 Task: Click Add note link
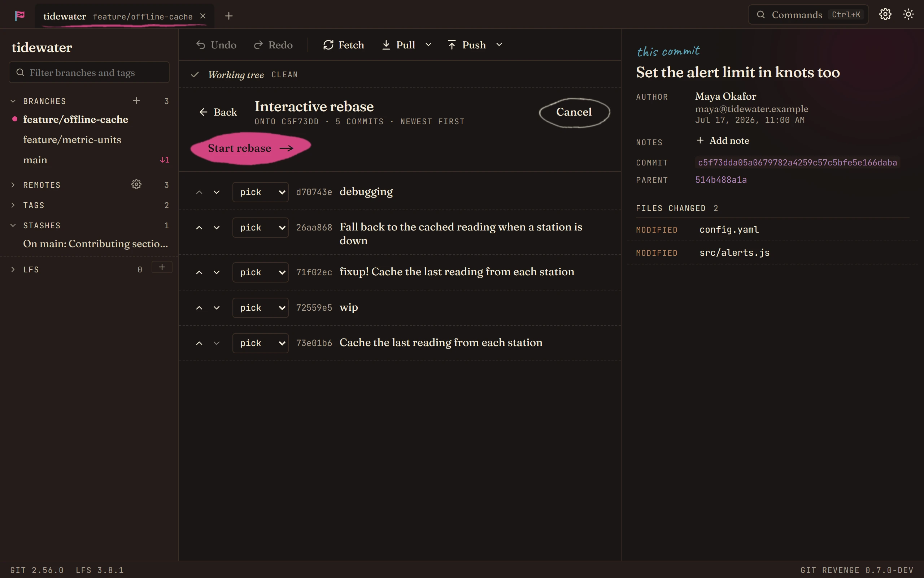(x=722, y=141)
